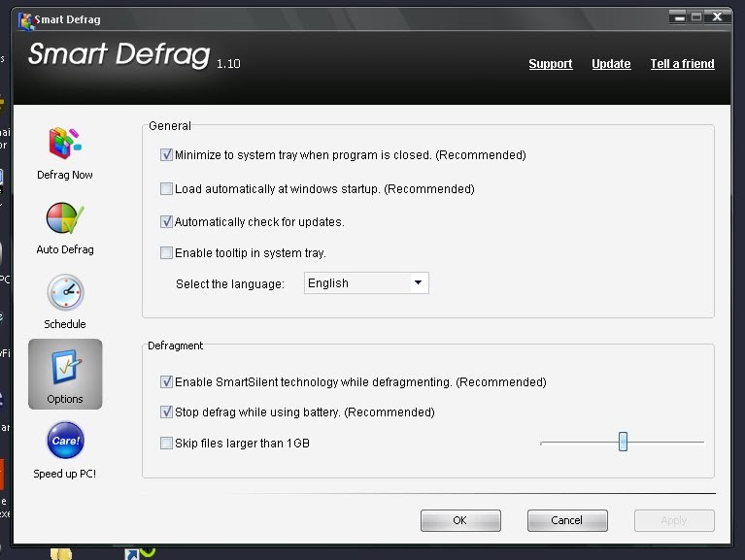Click the 'Defrag Now' label text

coord(65,175)
